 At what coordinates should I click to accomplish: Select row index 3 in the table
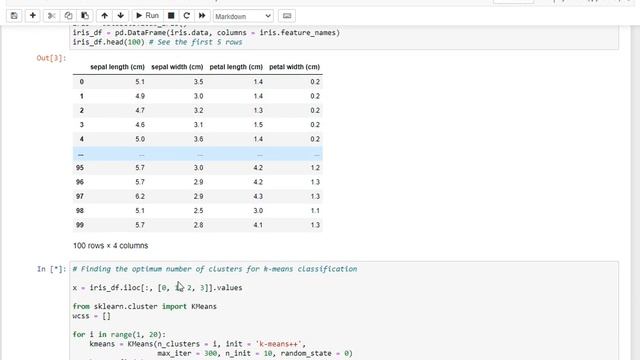coord(82,125)
